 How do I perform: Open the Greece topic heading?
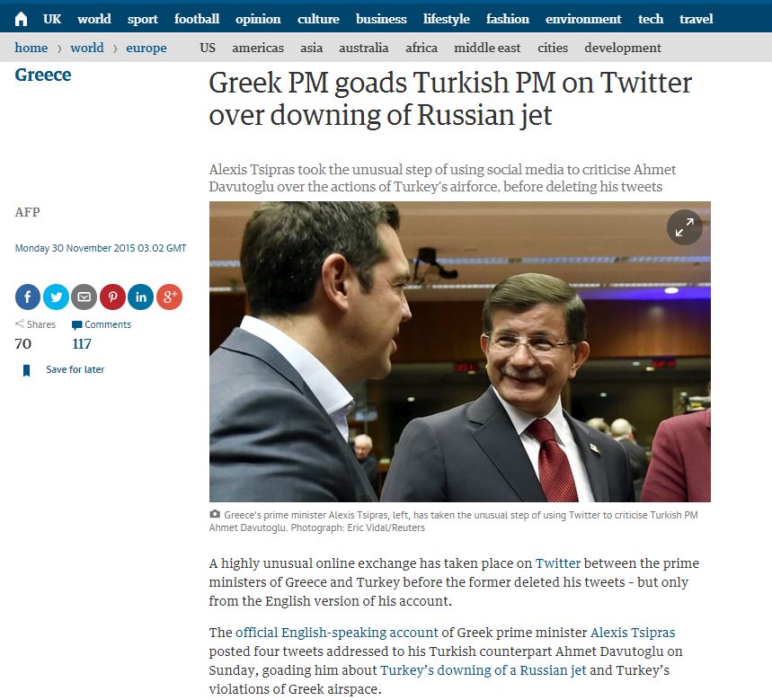(x=43, y=75)
